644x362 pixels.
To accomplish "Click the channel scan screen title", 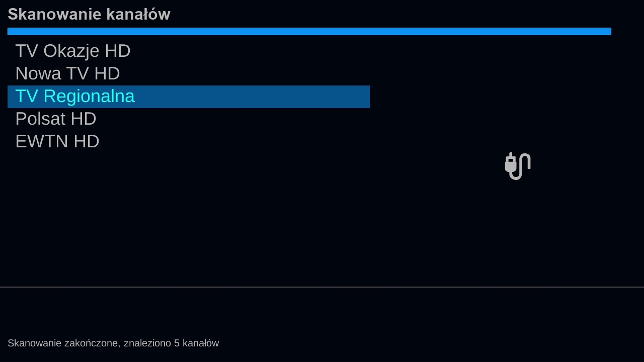I will [89, 14].
